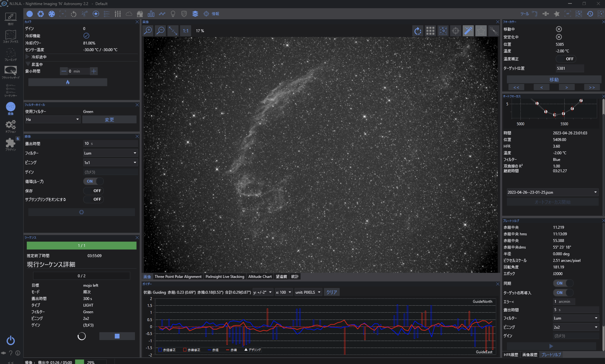Toggle the grid overlay icon in image toolbar
Image resolution: width=605 pixels, height=364 pixels.
[430, 31]
